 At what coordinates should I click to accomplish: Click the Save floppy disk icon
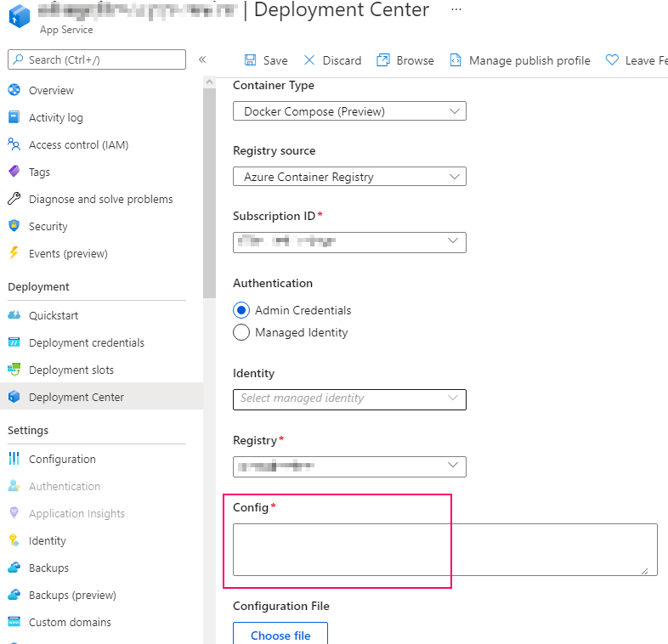(250, 60)
